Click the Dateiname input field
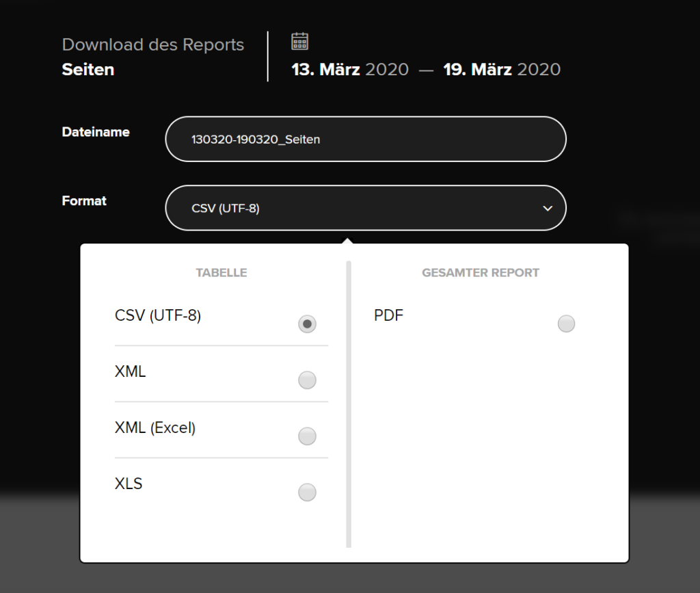Screen dimensions: 700x593 tap(366, 140)
